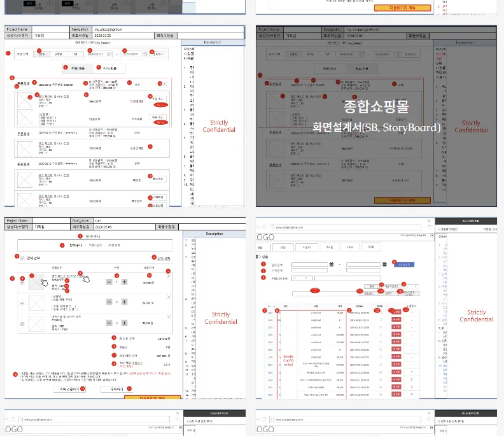Click browser close X in admin product list mockup
Screen dimensions: 504x436
coord(429,222)
